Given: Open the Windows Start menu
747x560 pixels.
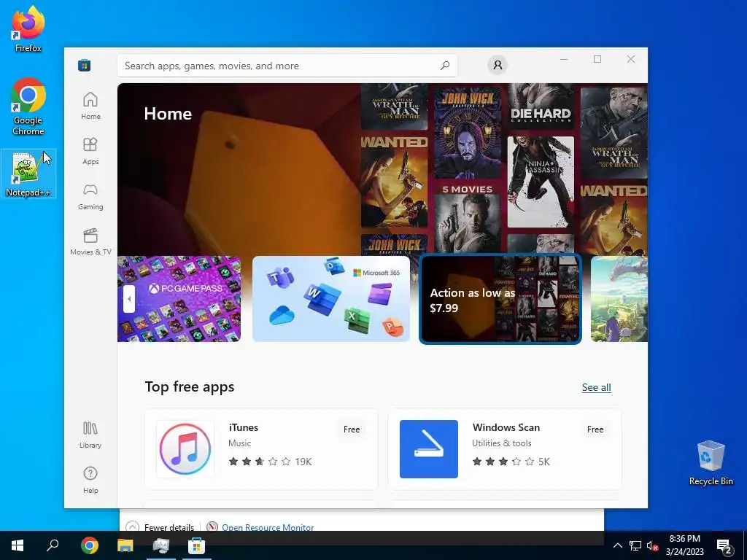Looking at the screenshot, I should tap(18, 545).
